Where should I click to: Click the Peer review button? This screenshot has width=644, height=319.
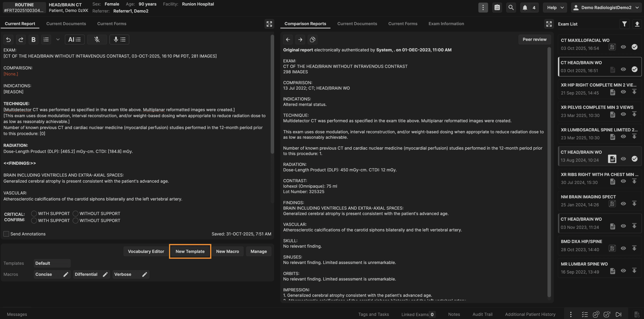534,39
